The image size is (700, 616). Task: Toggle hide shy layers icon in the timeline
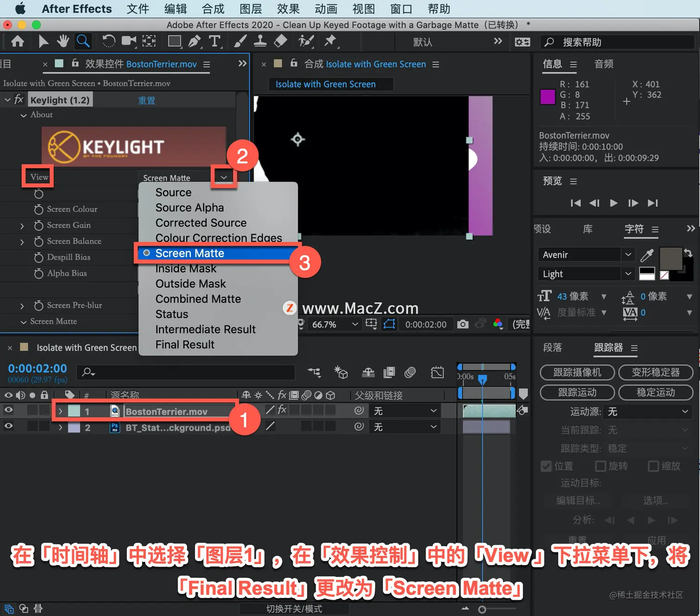tap(369, 372)
